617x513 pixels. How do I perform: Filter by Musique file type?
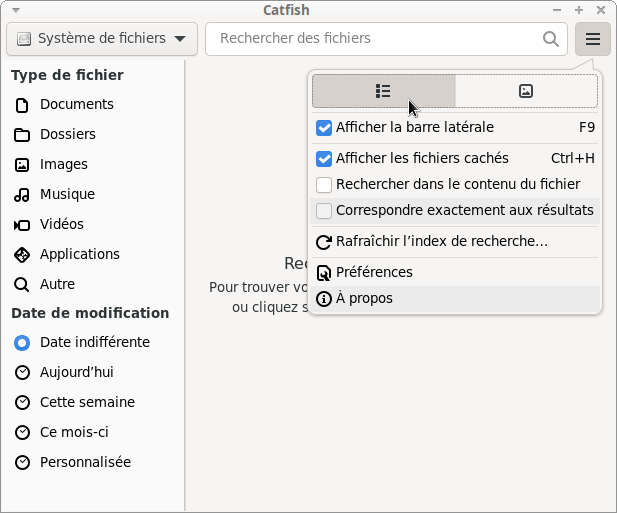[67, 194]
